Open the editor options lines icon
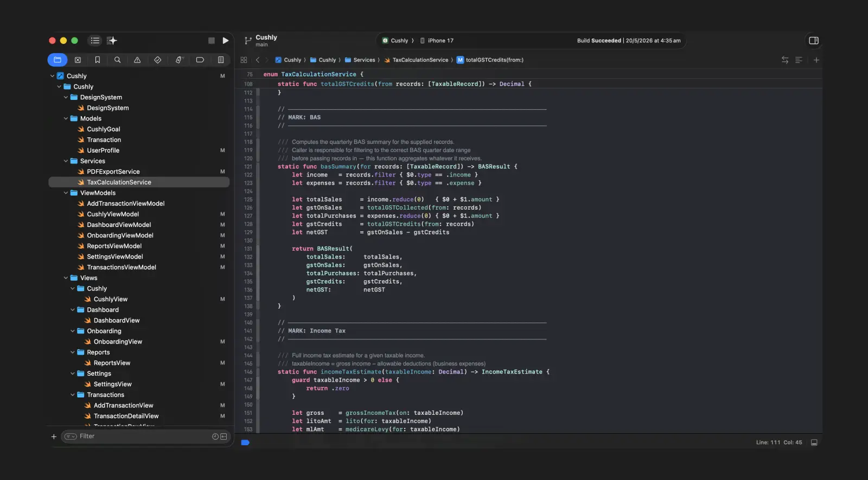868x480 pixels. (799, 60)
